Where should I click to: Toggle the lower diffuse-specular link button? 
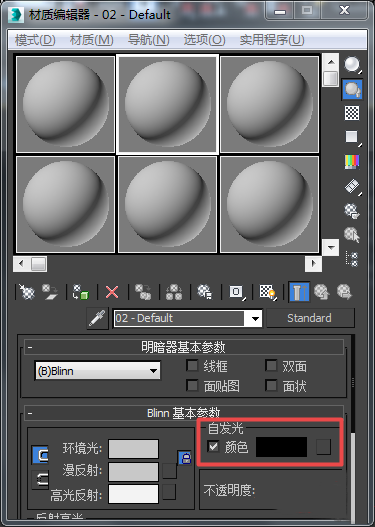(40, 480)
